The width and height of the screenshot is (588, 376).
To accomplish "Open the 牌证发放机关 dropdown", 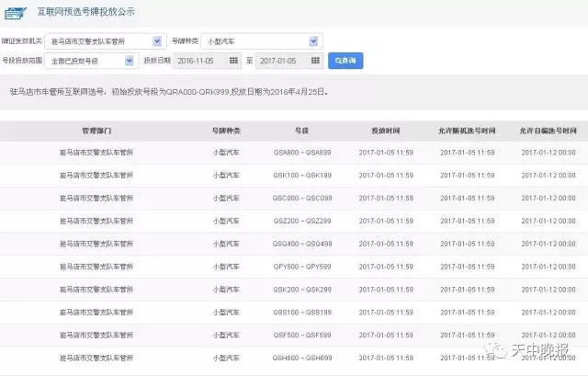I will (x=106, y=41).
